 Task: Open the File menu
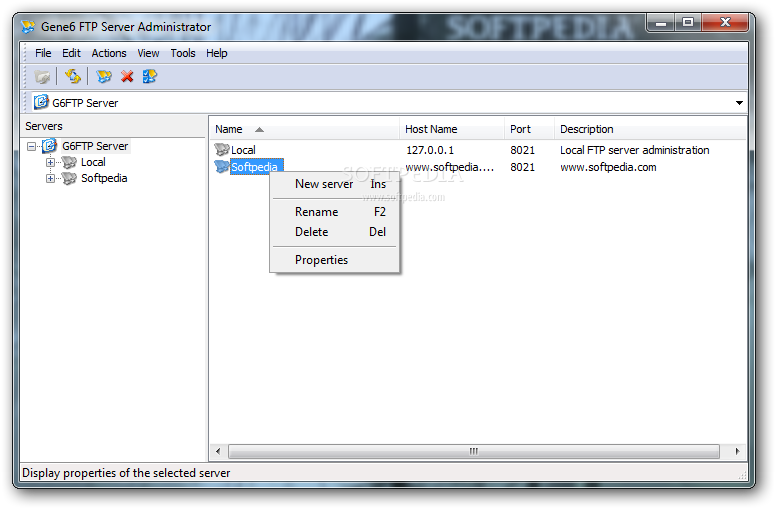pos(43,53)
